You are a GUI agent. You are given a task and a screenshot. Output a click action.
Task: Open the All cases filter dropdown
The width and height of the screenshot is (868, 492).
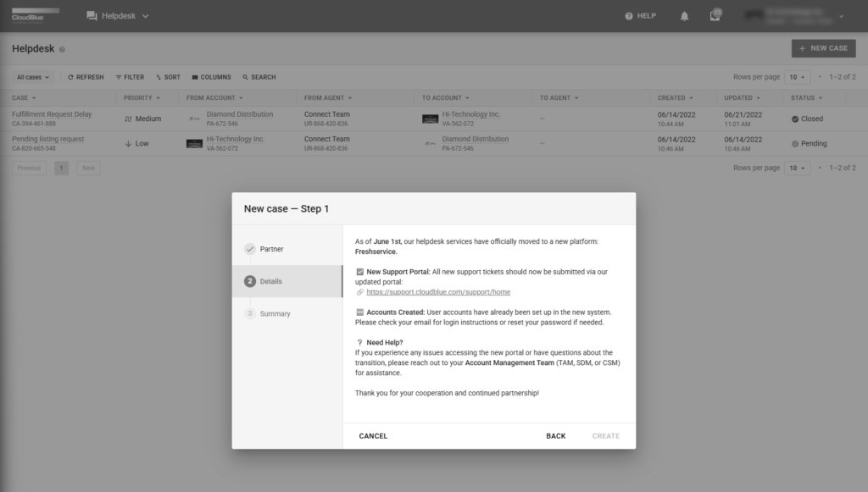point(33,77)
